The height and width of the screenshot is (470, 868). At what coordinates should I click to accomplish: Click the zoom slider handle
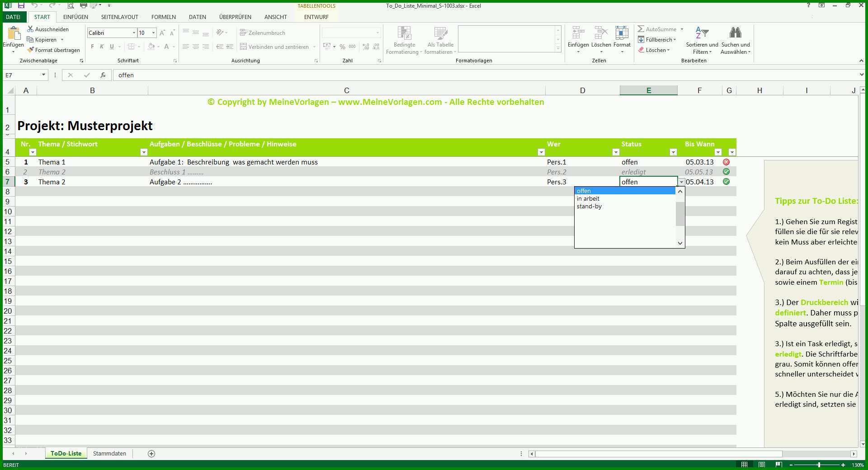click(819, 465)
